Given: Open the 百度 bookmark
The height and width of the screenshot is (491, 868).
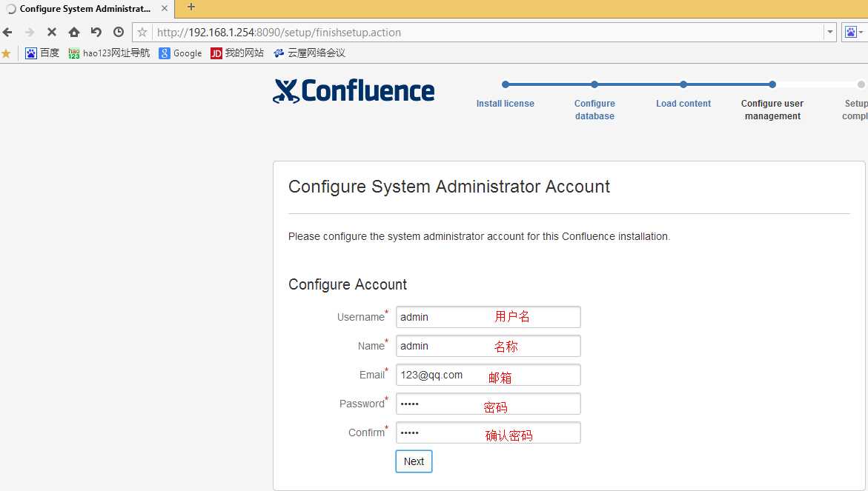Looking at the screenshot, I should [42, 53].
